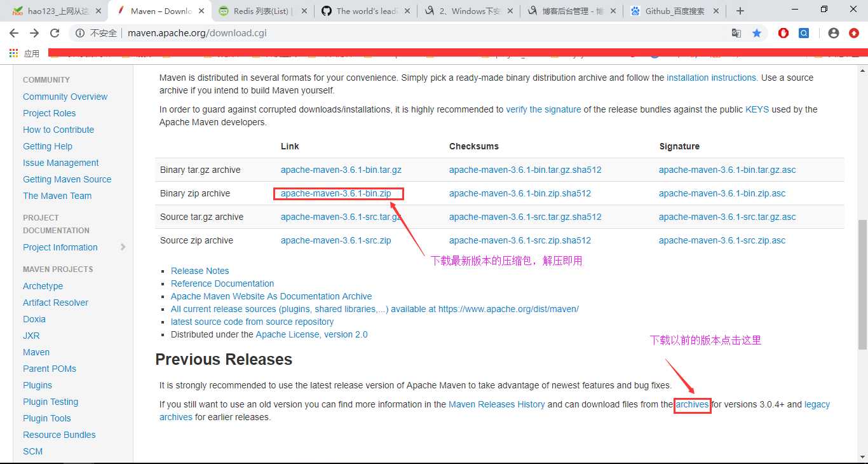Open Apache License, version 2.0 link
Viewport: 868px width, 464px height.
pyautogui.click(x=311, y=334)
